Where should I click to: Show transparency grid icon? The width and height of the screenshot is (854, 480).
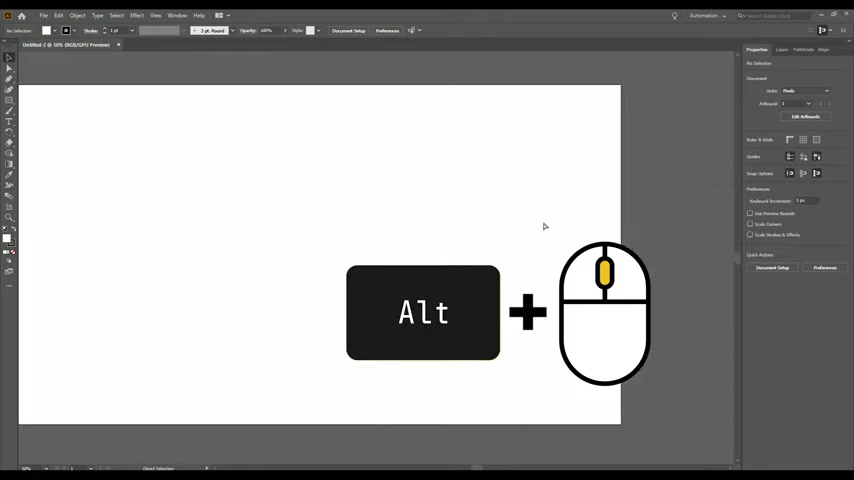pos(816,140)
